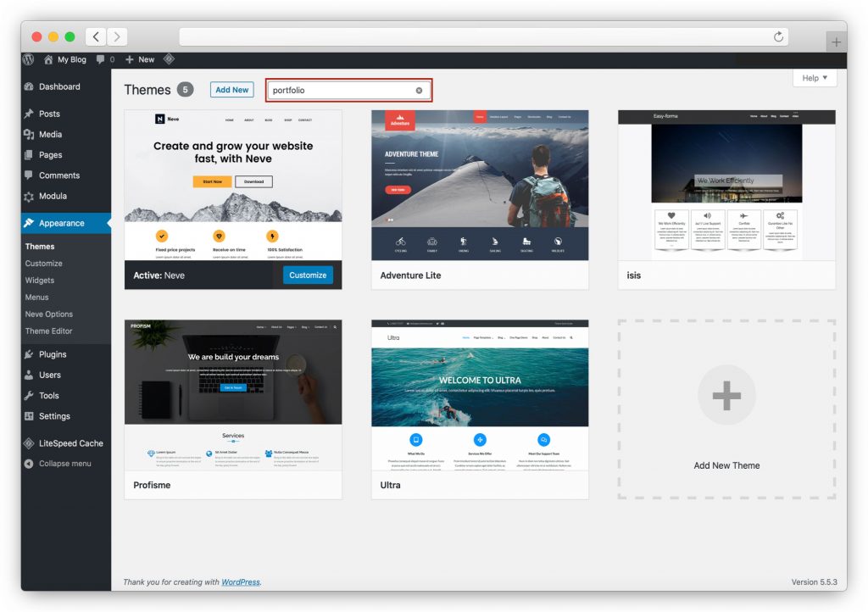The width and height of the screenshot is (868, 612).
Task: Click the Appearance paintbrush icon
Action: pyautogui.click(x=29, y=223)
